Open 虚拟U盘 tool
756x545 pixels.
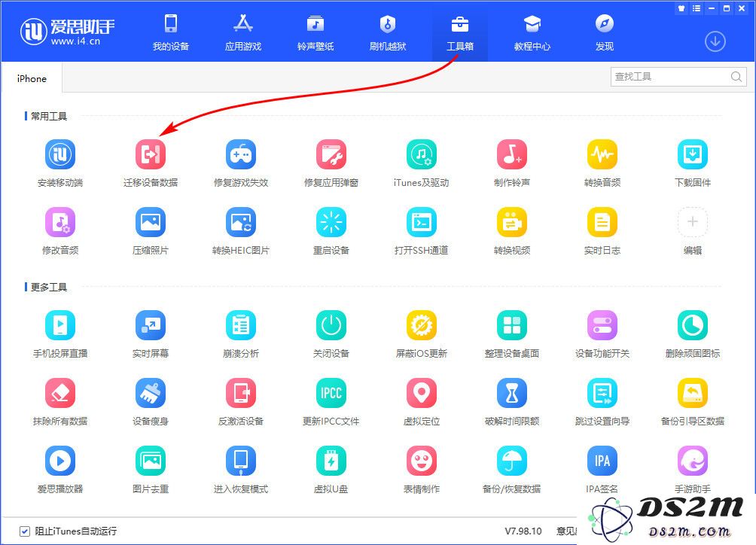[331, 461]
